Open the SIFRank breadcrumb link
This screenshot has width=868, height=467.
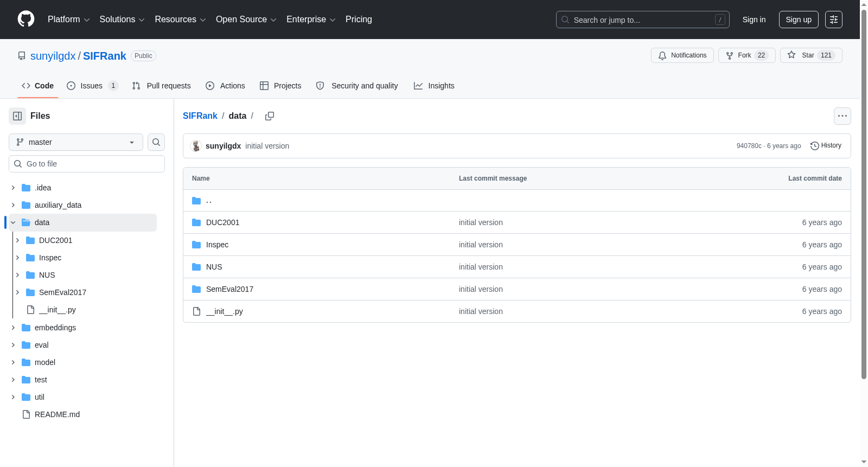(x=200, y=116)
